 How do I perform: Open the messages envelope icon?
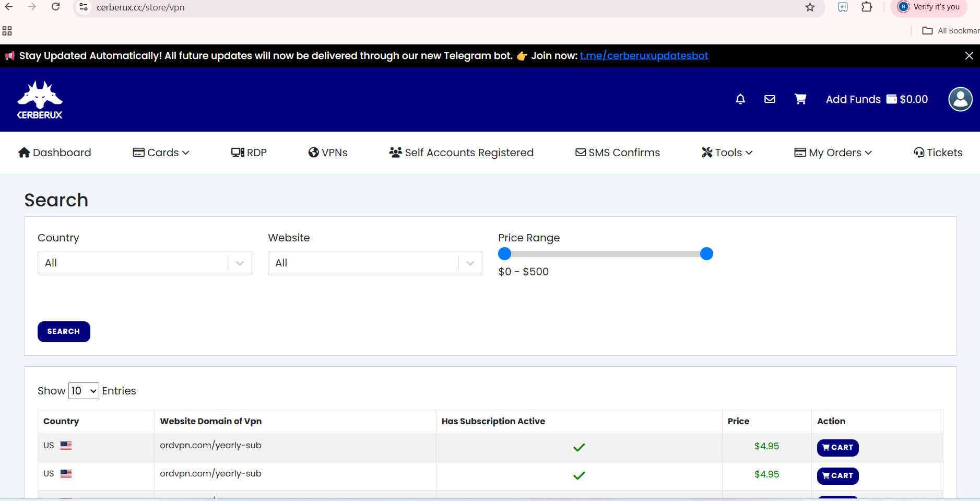click(770, 99)
